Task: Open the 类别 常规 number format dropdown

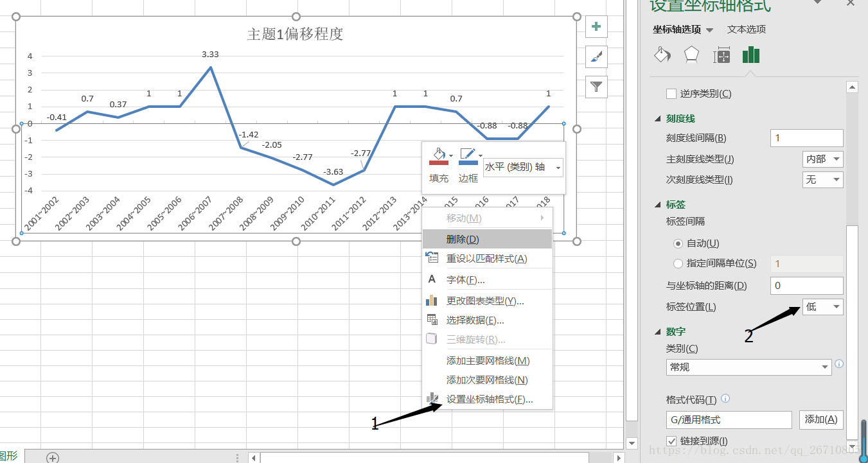Action: (748, 367)
